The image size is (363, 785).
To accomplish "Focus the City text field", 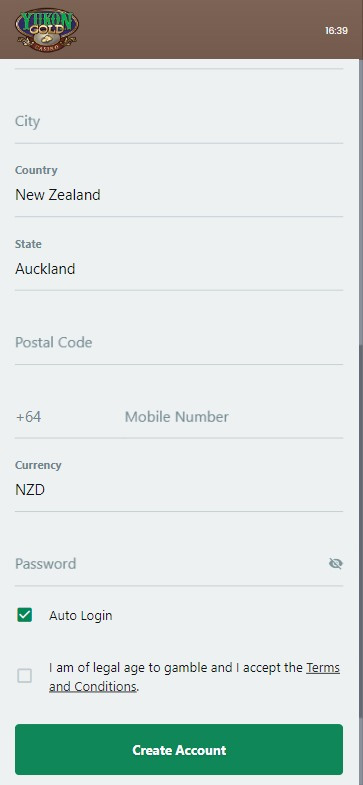I will (x=179, y=122).
